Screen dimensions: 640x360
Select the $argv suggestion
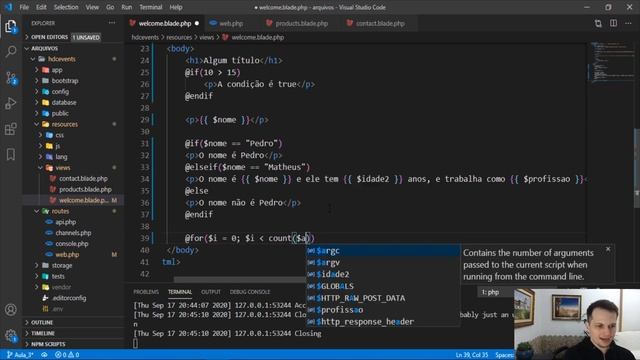[383, 262]
